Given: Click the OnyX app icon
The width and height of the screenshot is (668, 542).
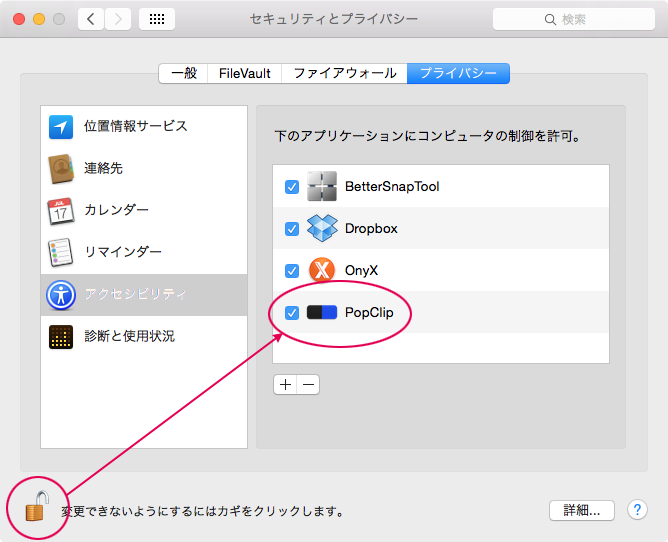Looking at the screenshot, I should [322, 270].
